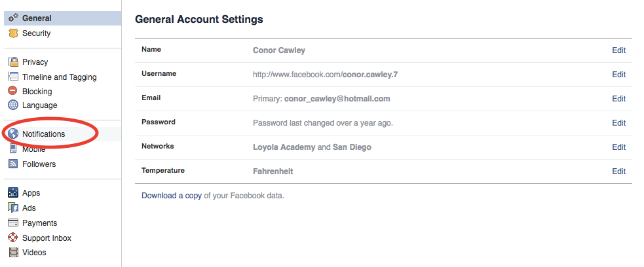Click the Privacy padlock icon
644x267 pixels.
point(13,62)
